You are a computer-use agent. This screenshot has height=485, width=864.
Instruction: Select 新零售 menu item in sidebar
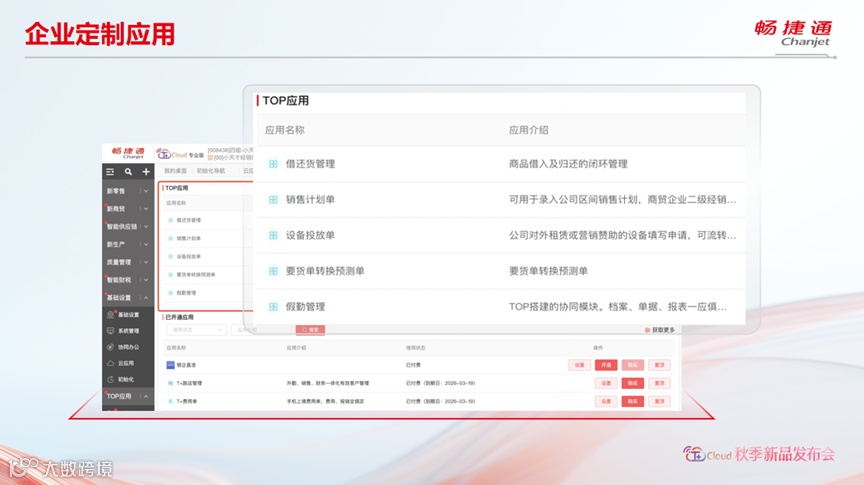(x=116, y=191)
